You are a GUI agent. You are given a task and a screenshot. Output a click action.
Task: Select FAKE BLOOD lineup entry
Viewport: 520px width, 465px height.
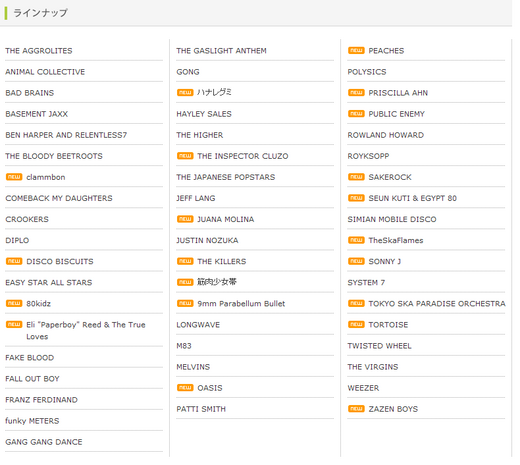[x=30, y=358]
